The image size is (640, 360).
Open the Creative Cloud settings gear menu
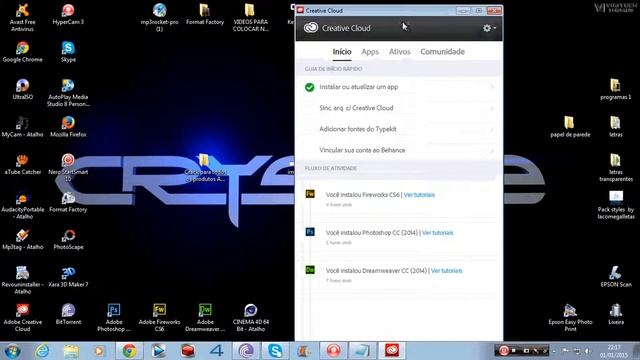[x=489, y=28]
